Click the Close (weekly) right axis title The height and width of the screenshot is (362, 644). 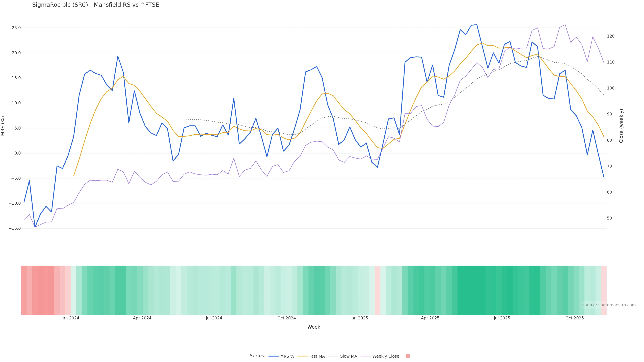click(x=621, y=126)
